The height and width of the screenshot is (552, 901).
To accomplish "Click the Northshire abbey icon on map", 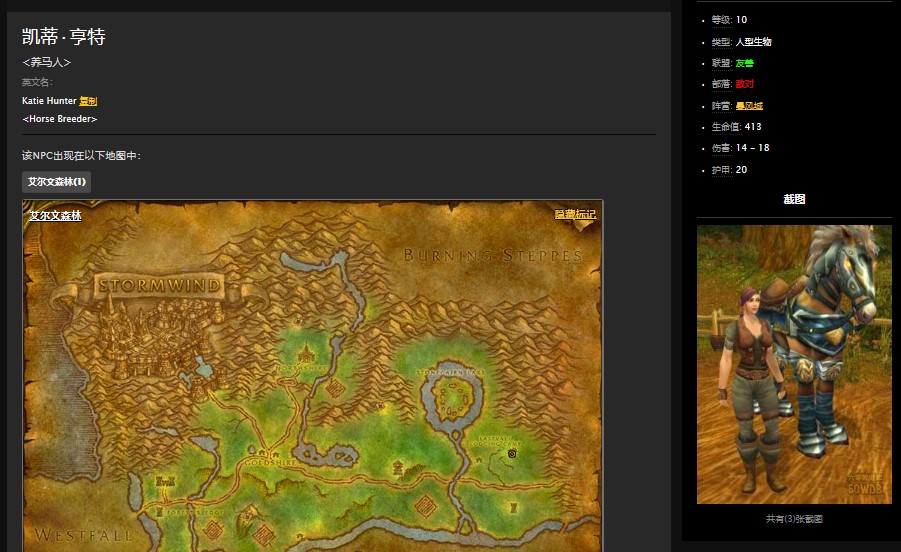I will [x=306, y=354].
